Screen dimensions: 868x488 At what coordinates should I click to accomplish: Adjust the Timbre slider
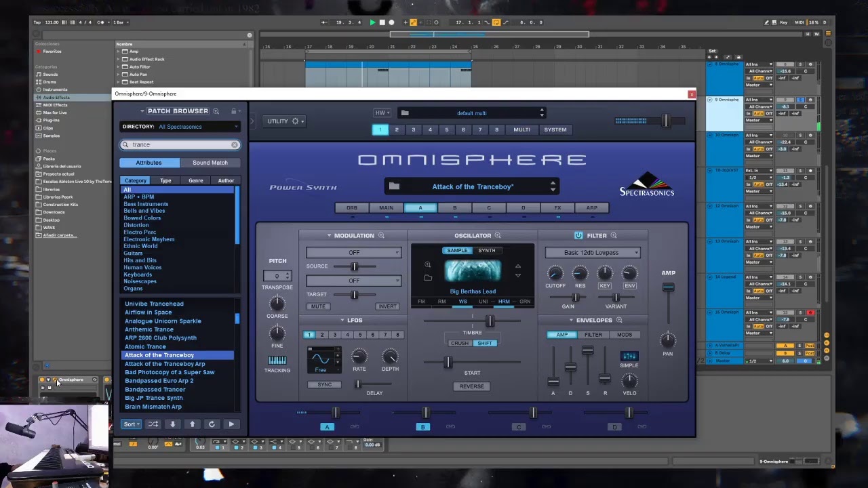[489, 321]
